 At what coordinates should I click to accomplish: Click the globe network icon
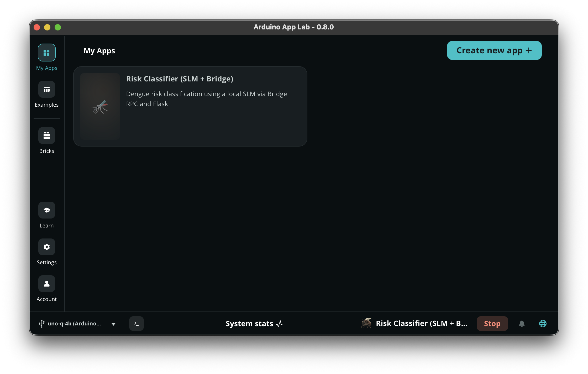543,324
